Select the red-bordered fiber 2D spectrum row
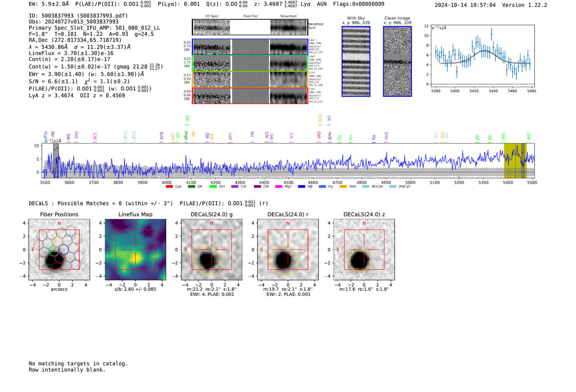 click(250, 95)
